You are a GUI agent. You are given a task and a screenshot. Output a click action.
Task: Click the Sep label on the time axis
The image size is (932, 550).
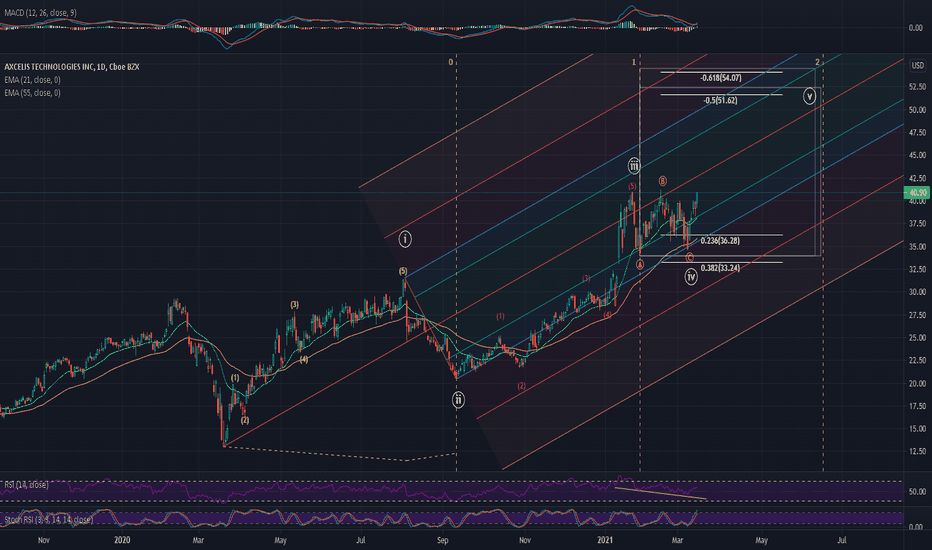pos(442,540)
